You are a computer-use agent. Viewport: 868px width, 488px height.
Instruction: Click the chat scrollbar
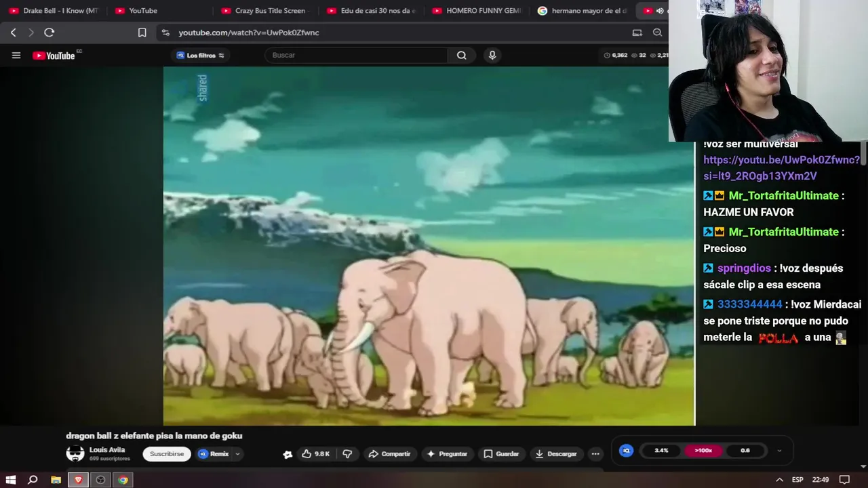864,152
